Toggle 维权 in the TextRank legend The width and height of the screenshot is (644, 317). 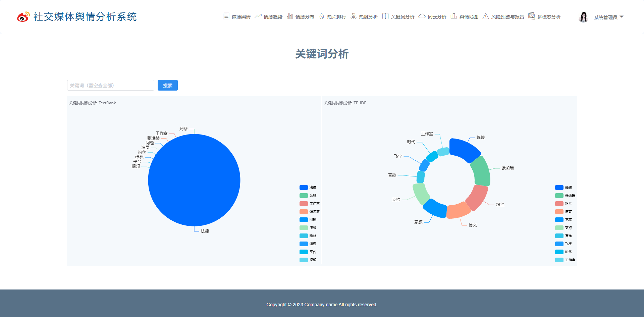308,244
